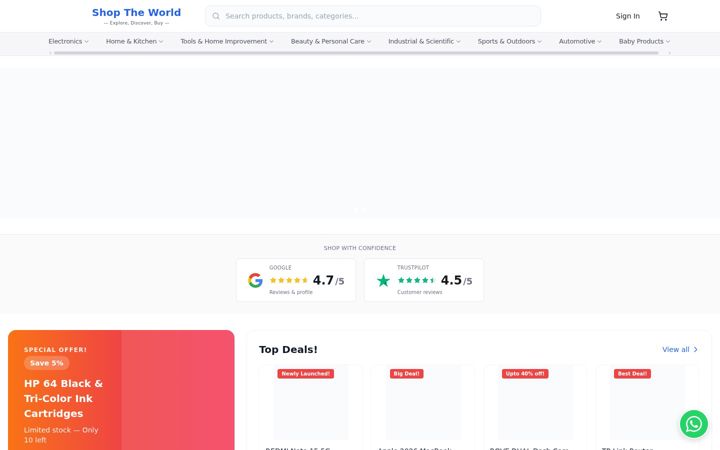Click Reviews & profile under Google
Viewport: 720px width, 450px height.
[x=291, y=292]
